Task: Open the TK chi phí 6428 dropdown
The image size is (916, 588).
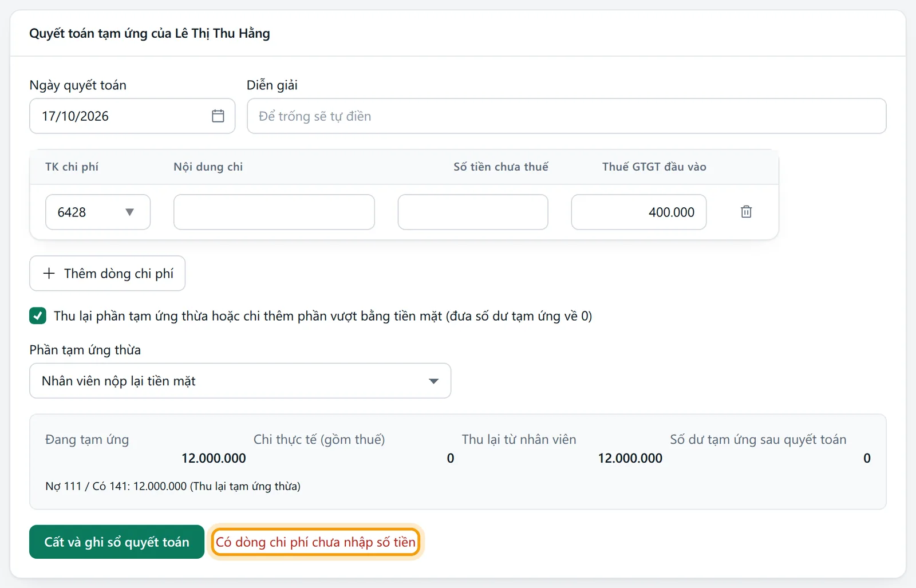Action: tap(98, 212)
